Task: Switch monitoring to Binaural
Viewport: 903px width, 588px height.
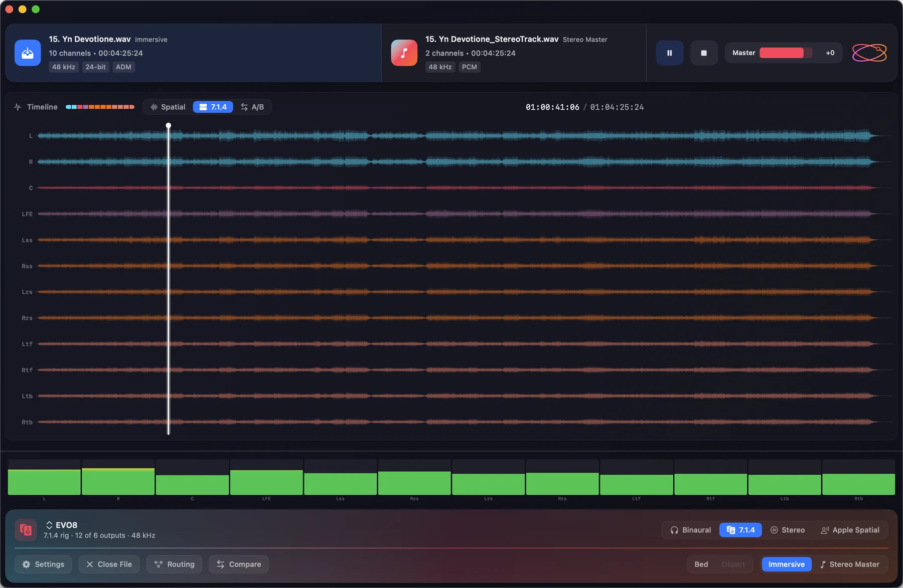Action: [x=691, y=530]
